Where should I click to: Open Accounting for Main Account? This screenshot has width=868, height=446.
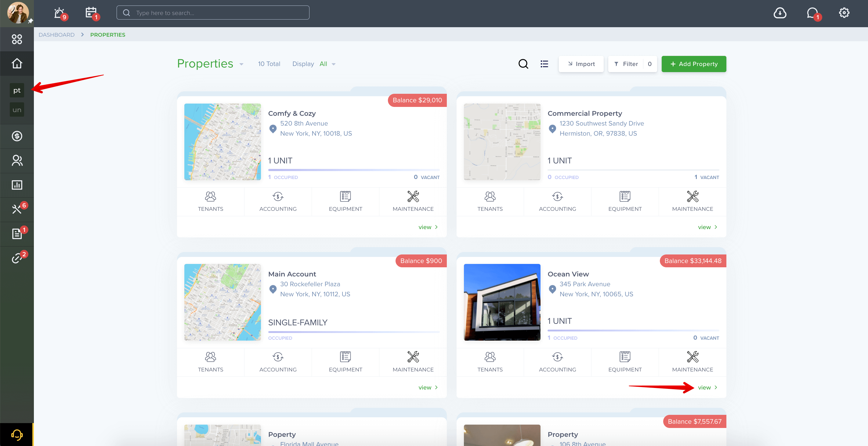(x=278, y=362)
